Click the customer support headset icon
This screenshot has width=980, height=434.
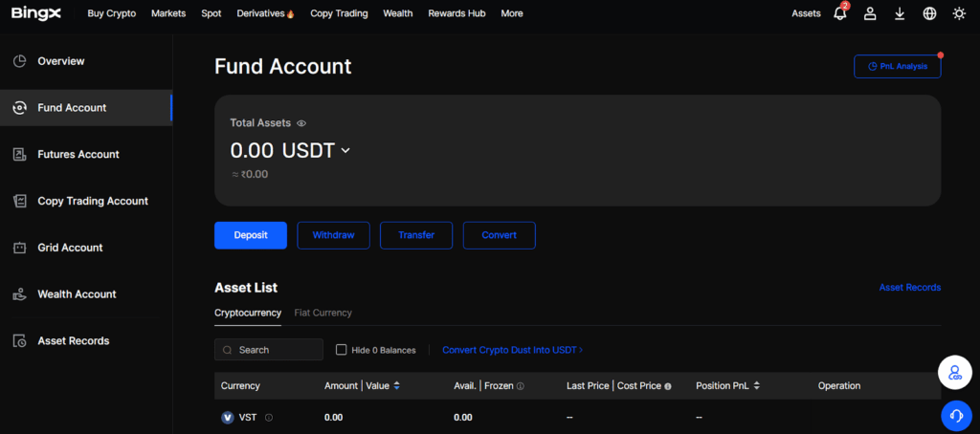click(955, 415)
